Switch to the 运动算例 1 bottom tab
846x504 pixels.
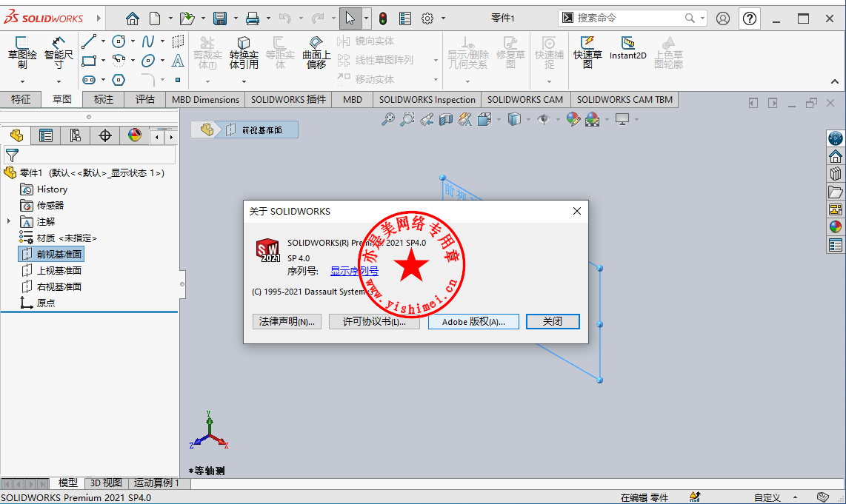point(156,483)
